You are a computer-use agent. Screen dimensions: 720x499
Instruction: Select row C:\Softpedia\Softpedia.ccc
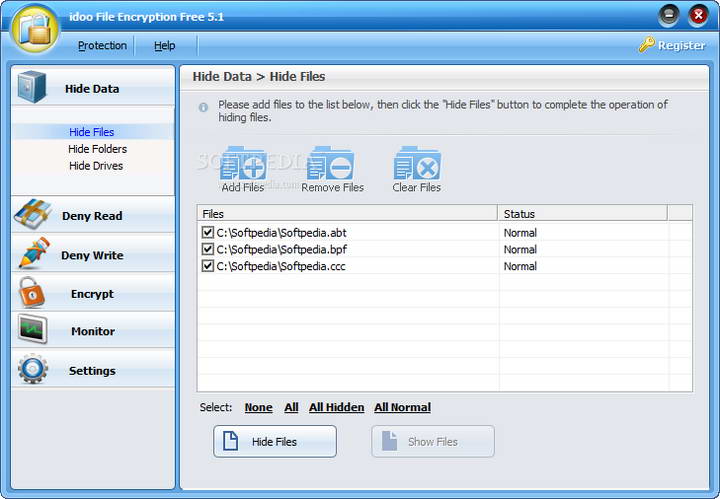444,266
